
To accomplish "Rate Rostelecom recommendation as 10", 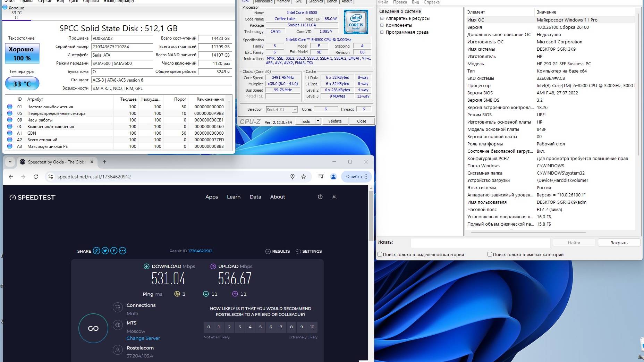I will [x=312, y=327].
